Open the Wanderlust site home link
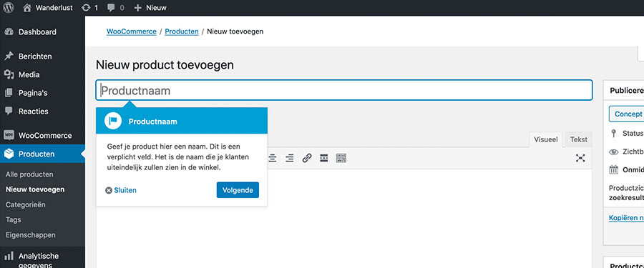 (x=48, y=7)
